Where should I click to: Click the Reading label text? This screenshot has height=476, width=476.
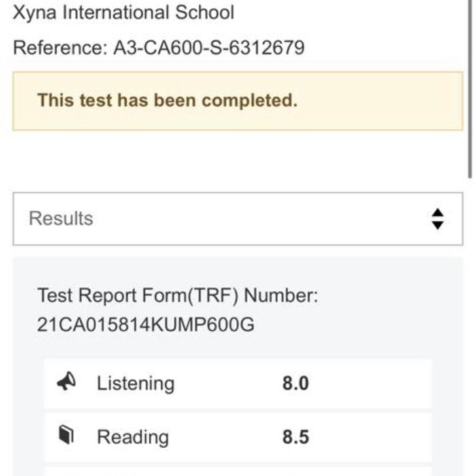(133, 437)
